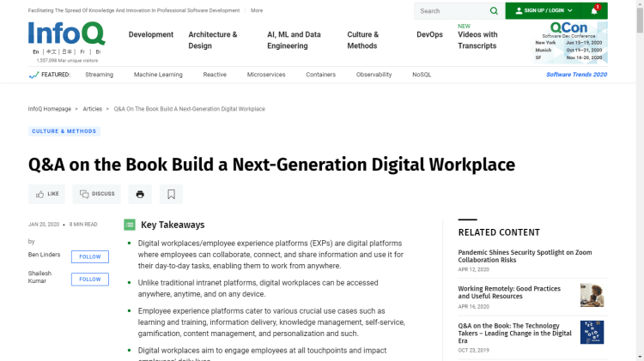The image size is (644, 361).
Task: Follow author Ben Linders
Action: click(x=90, y=256)
